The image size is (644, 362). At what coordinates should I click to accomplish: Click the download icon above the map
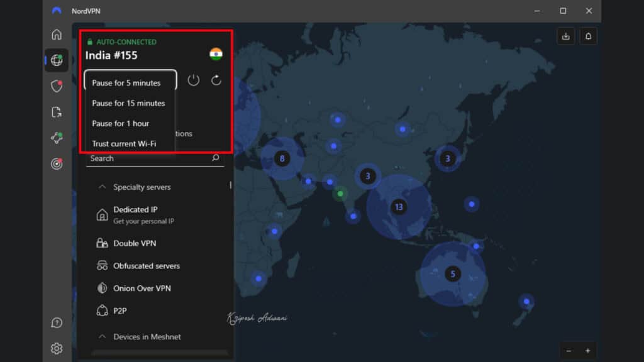(x=565, y=36)
